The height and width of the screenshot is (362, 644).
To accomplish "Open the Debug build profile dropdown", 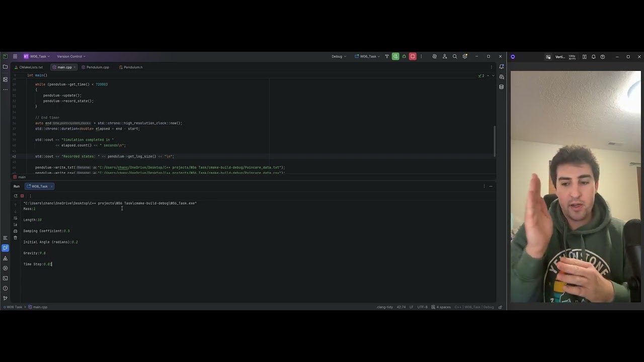I will click(339, 56).
